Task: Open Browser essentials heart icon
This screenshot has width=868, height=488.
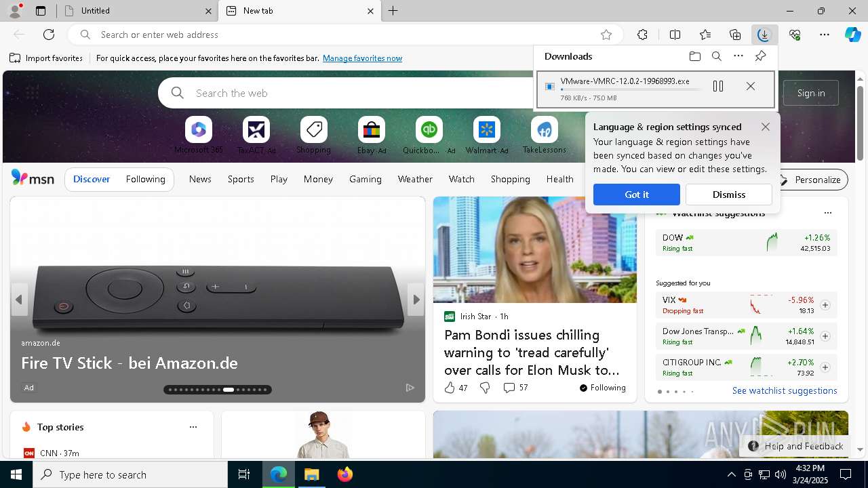Action: 795,35
